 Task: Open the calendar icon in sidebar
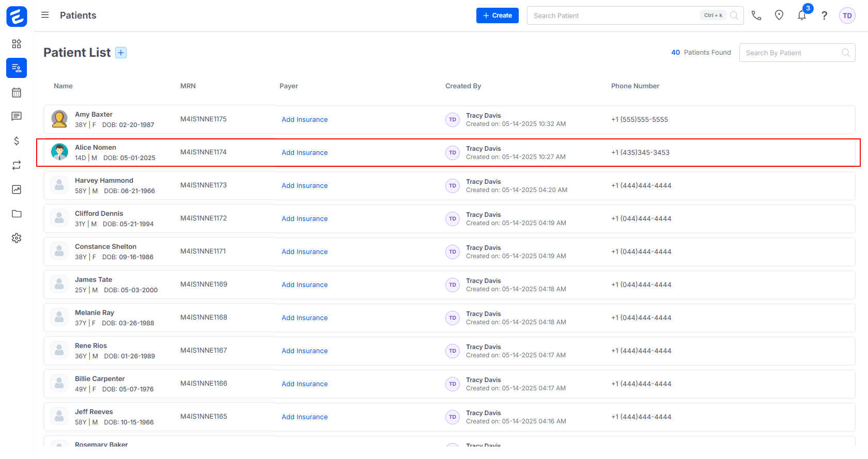[x=17, y=92]
